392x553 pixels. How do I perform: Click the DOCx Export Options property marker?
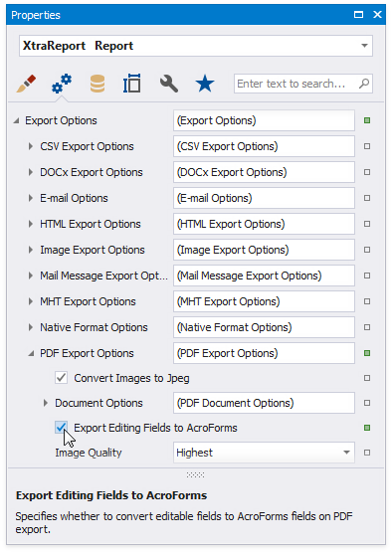367,172
